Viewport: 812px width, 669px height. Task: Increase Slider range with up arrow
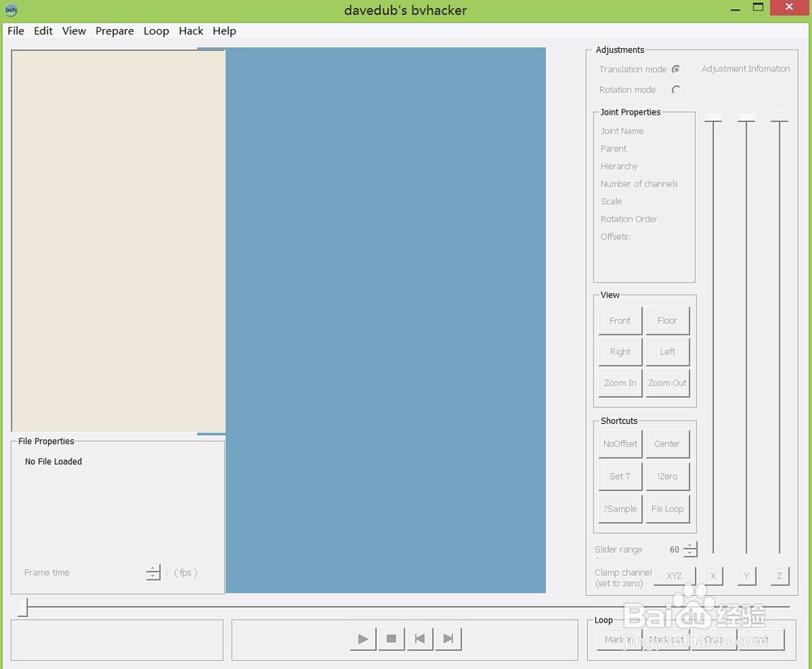click(x=689, y=546)
